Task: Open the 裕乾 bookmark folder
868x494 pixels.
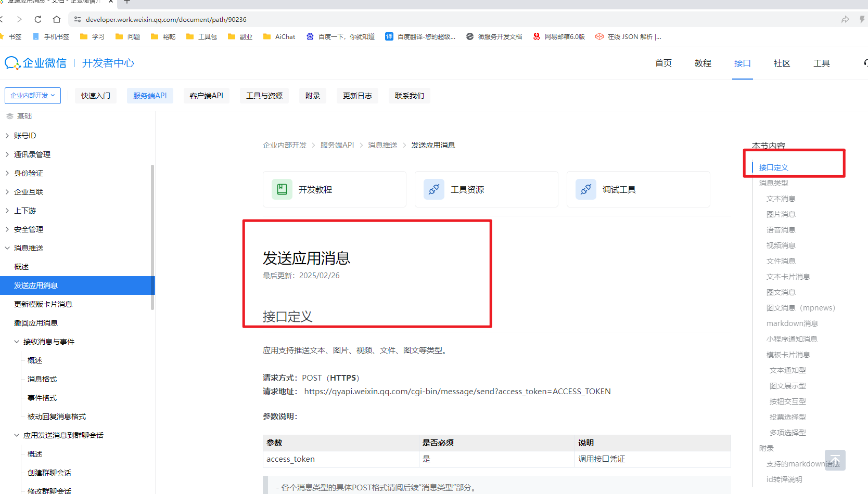Action: 163,36
